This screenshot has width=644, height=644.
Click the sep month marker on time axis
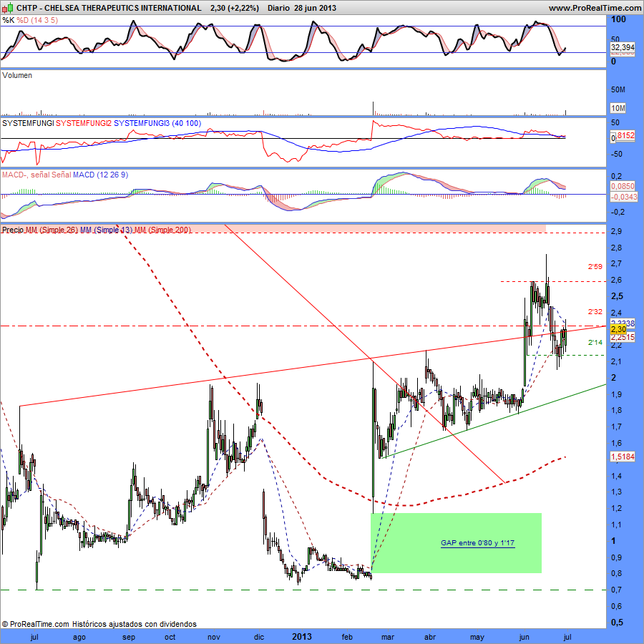click(129, 637)
